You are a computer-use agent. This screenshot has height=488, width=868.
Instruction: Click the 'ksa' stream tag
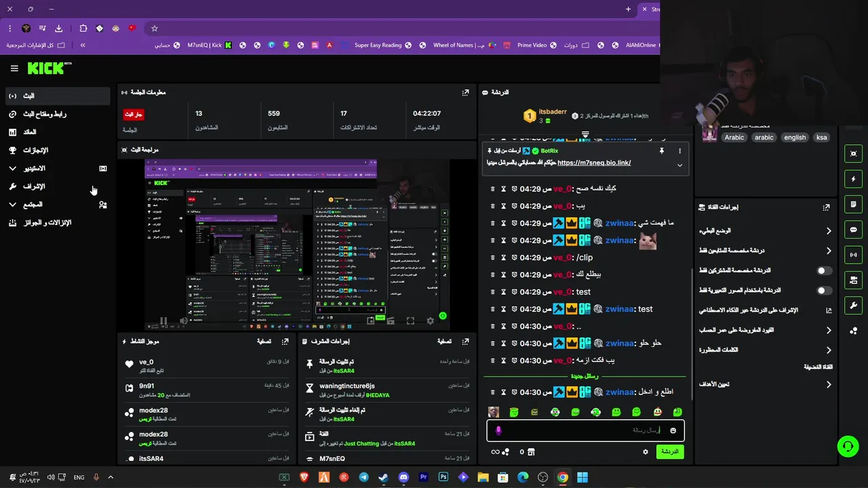coord(821,138)
